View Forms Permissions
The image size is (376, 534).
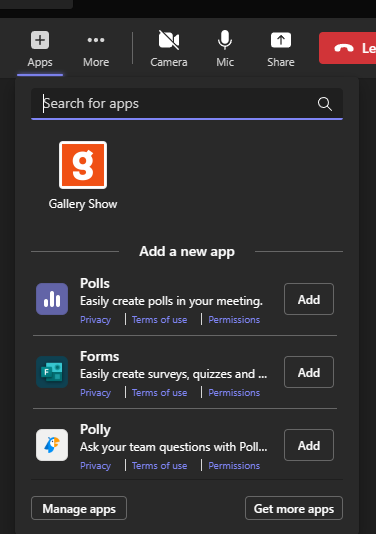234,393
